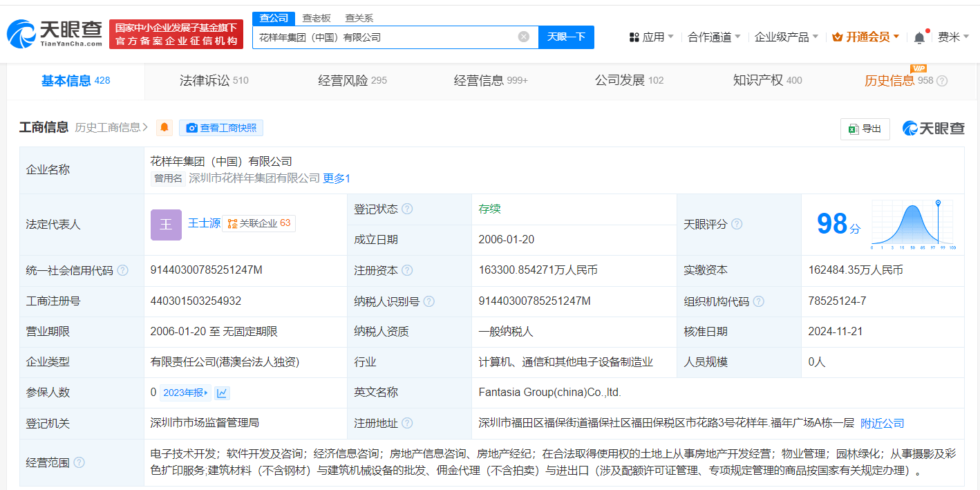Click registered capital 163300.854271万人民币
The width and height of the screenshot is (980, 490).
tap(538, 270)
